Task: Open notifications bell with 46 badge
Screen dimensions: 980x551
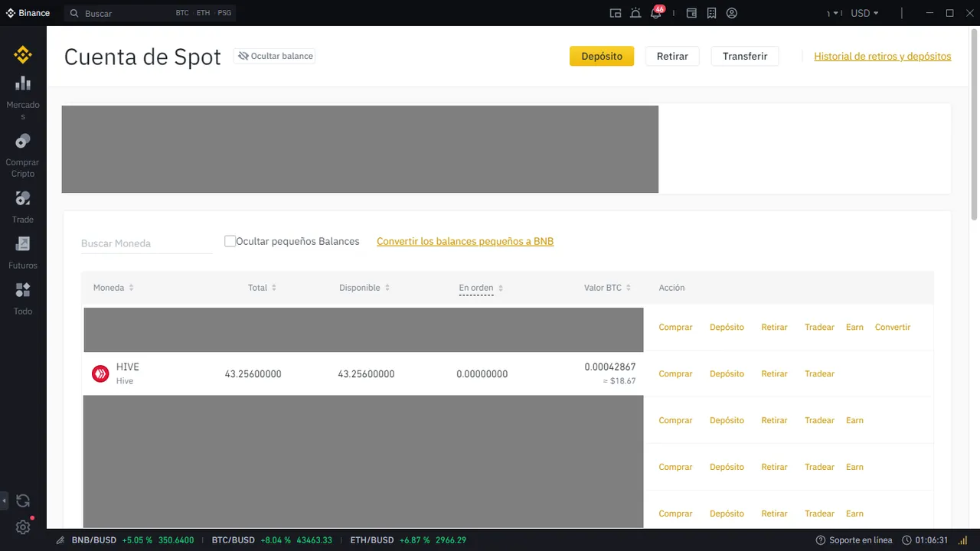Action: (x=656, y=13)
